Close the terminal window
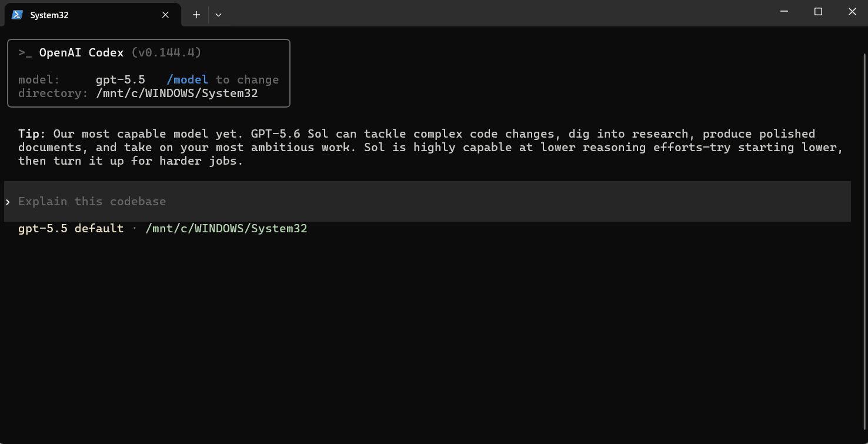 [852, 12]
